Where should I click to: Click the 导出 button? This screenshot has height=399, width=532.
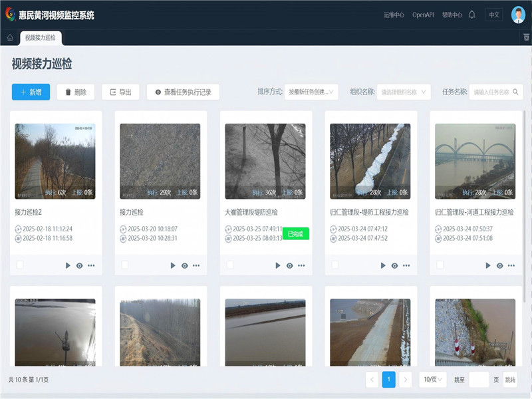120,92
